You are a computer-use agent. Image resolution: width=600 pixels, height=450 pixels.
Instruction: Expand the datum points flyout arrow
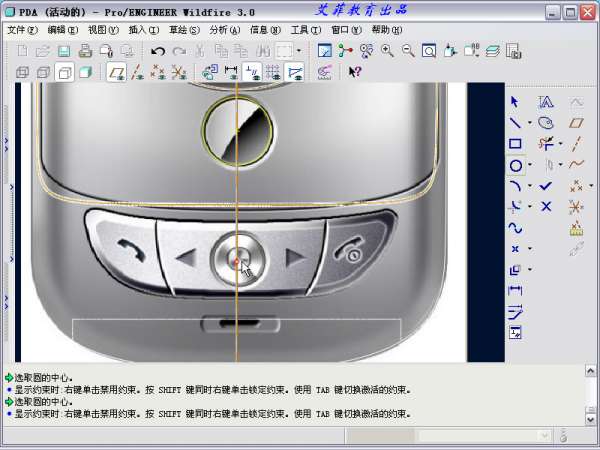(x=591, y=186)
